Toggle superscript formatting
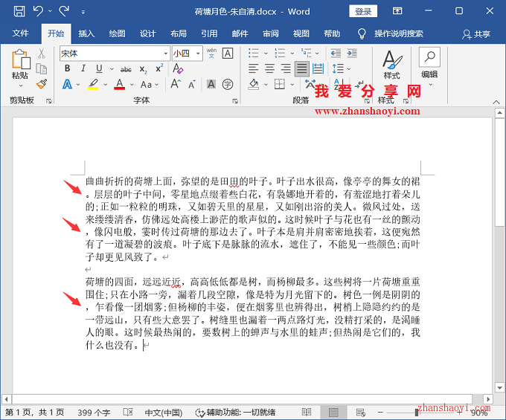 click(x=159, y=68)
